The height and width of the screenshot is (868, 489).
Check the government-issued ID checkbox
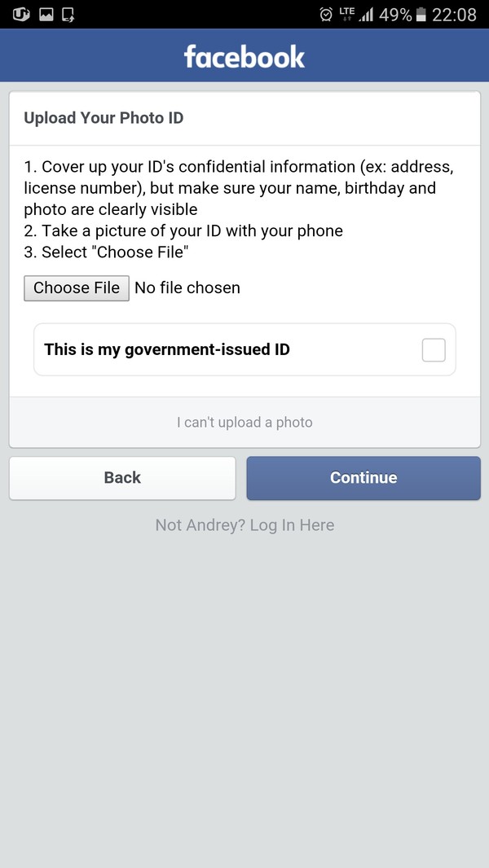point(434,350)
